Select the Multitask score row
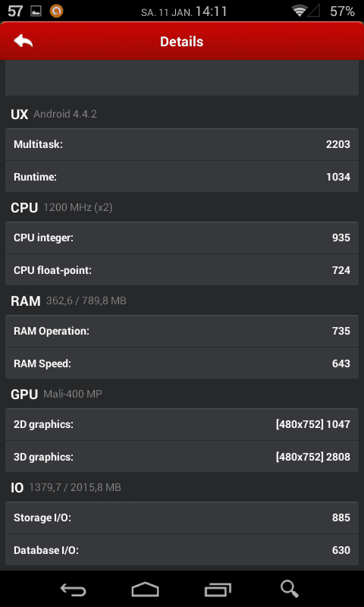 (182, 144)
